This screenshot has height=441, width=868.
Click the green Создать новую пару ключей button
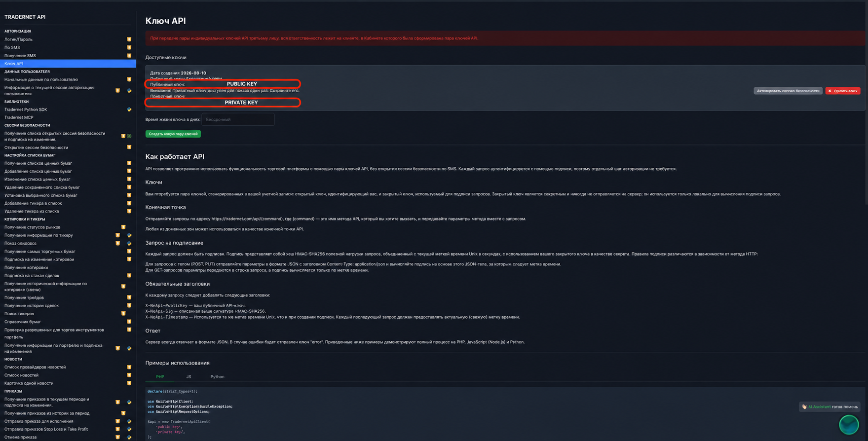pyautogui.click(x=173, y=134)
